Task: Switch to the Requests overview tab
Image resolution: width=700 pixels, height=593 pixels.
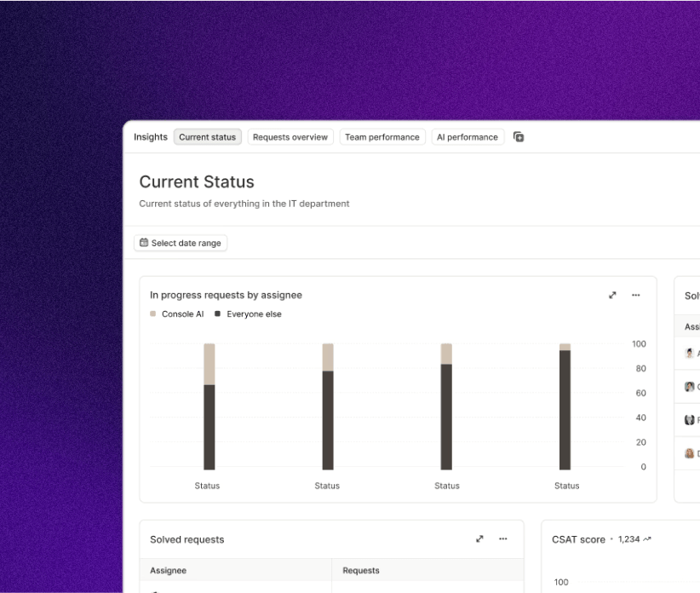Action: (x=290, y=137)
